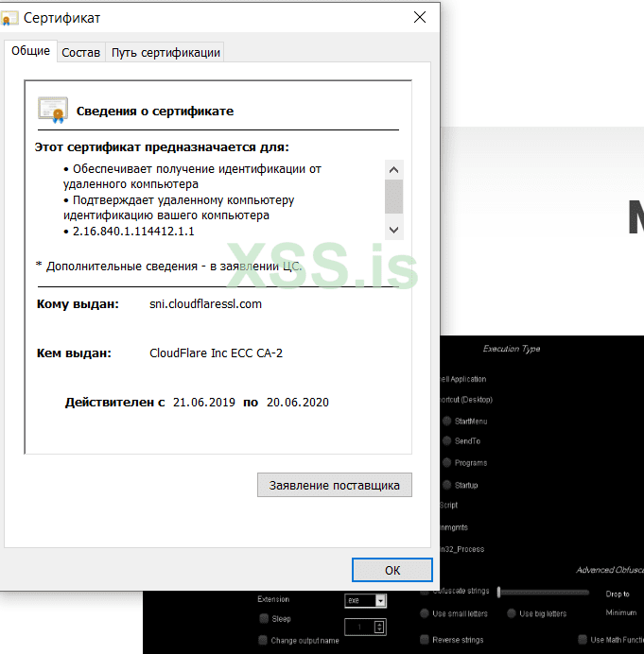Close the Сертификат dialog with the X button

point(420,17)
